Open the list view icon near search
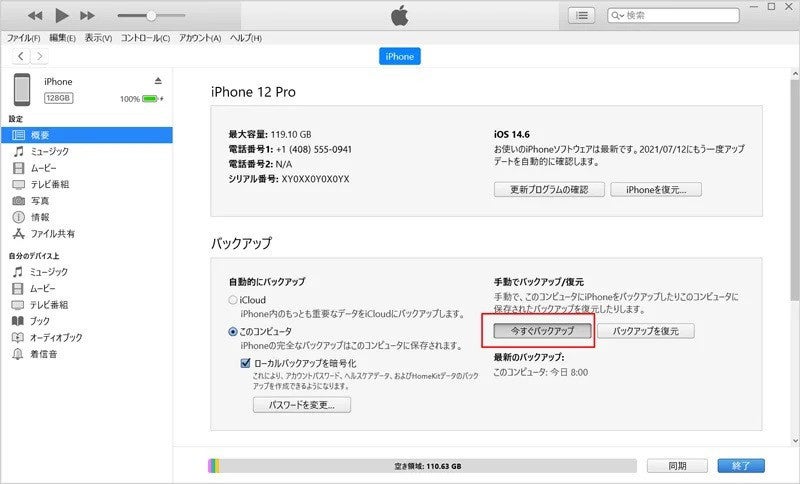The width and height of the screenshot is (800, 484). pos(581,15)
